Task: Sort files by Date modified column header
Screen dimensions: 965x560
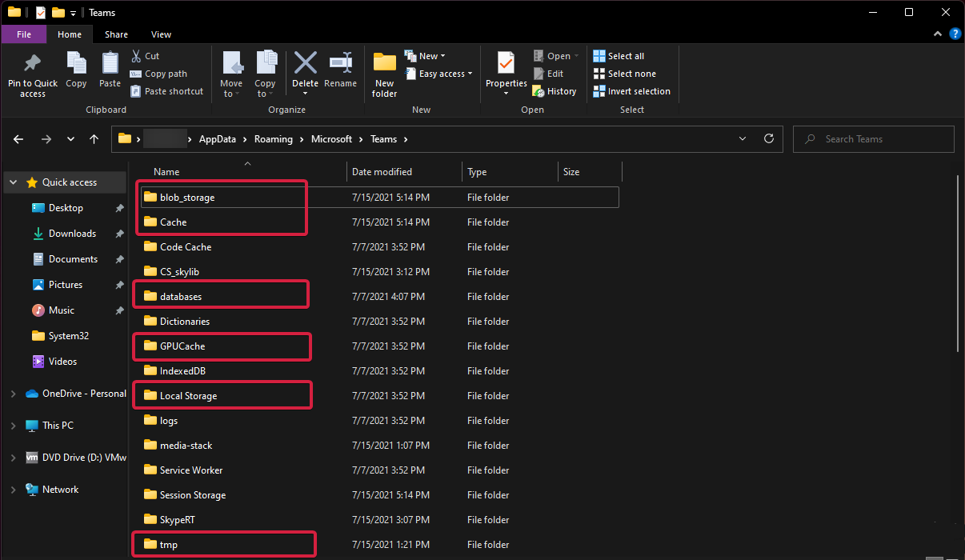Action: click(x=382, y=172)
